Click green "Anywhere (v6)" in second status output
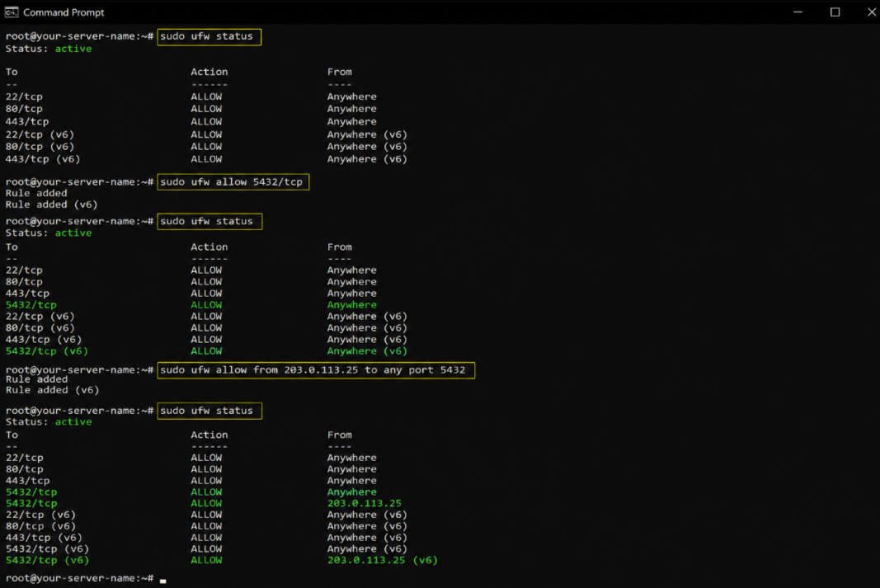 (367, 351)
